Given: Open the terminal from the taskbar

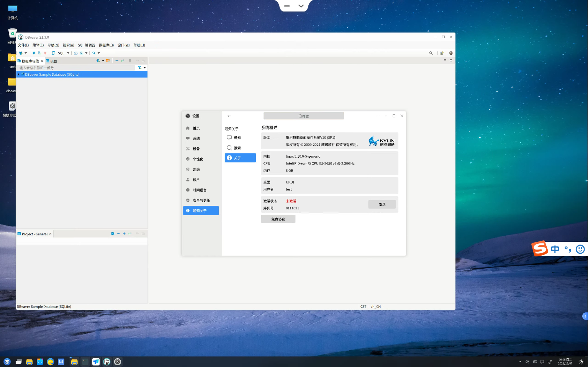Looking at the screenshot, I should [x=85, y=361].
